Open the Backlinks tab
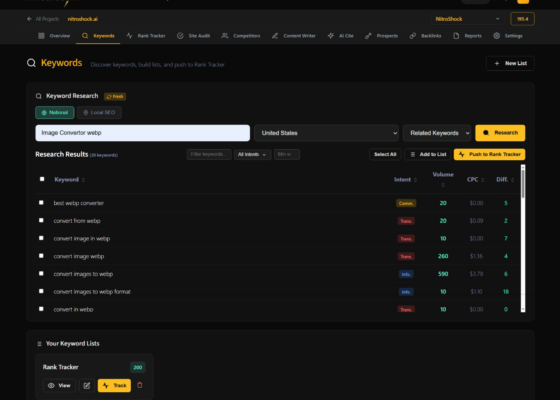The width and height of the screenshot is (560, 400). (x=425, y=36)
